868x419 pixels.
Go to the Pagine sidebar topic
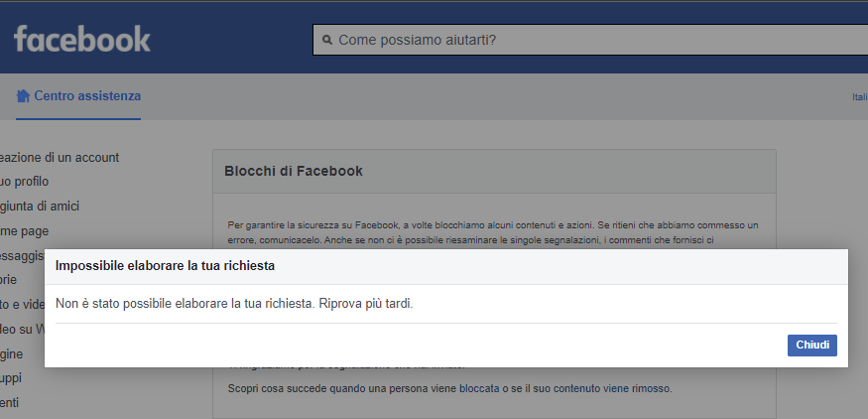tap(11, 353)
